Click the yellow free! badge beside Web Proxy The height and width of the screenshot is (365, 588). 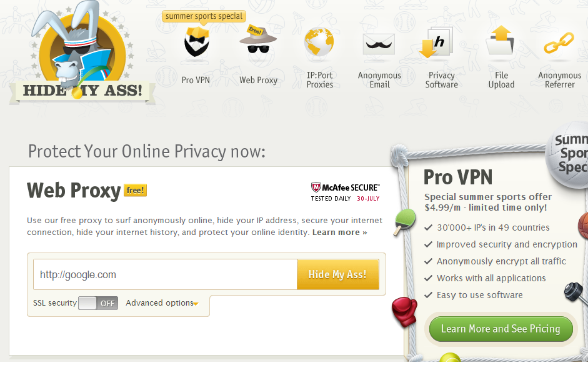coord(136,191)
